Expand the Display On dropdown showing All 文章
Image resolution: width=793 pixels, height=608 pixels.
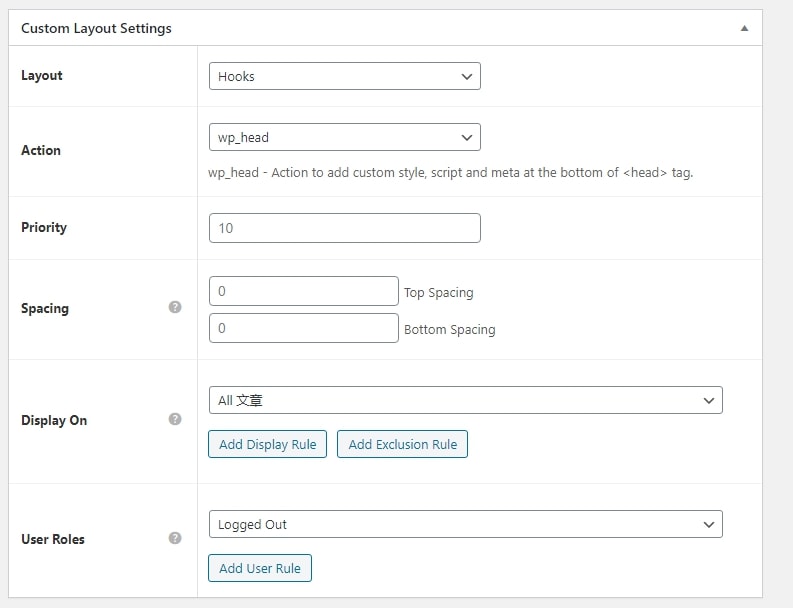coord(465,400)
